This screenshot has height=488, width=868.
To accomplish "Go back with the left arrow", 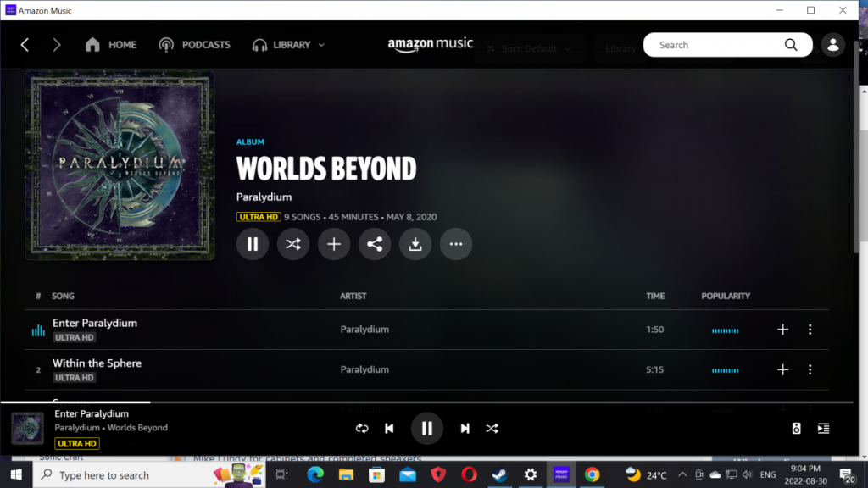I will (x=25, y=45).
